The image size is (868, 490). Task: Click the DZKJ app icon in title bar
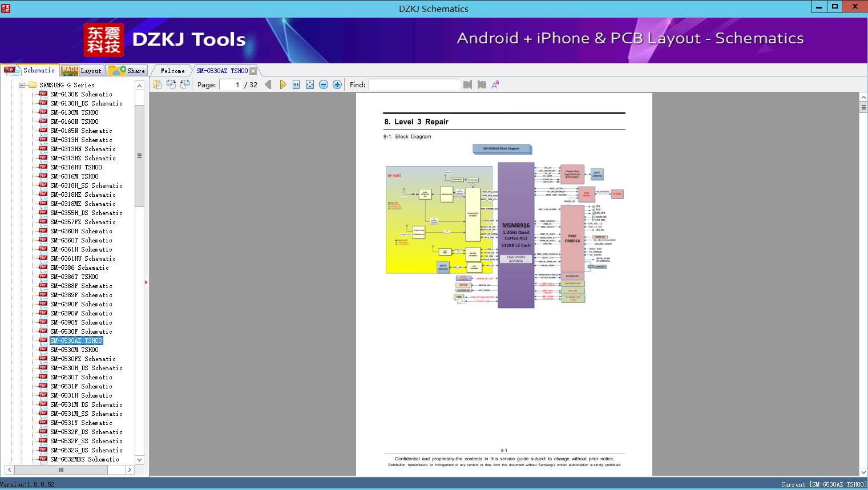point(5,9)
